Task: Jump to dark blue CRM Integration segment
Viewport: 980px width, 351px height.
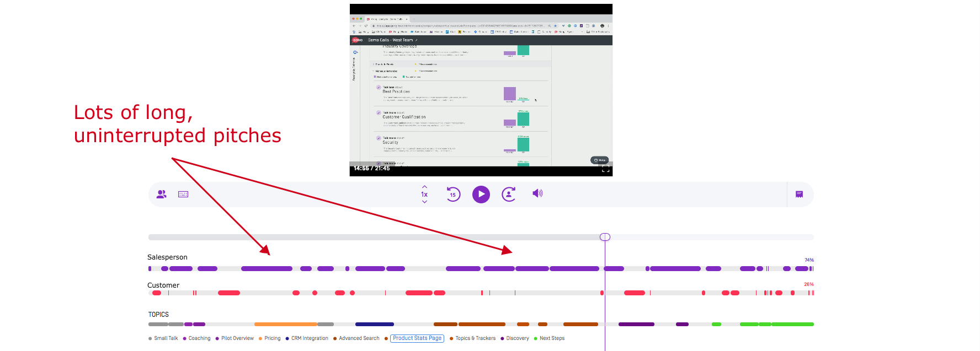Action: click(375, 325)
